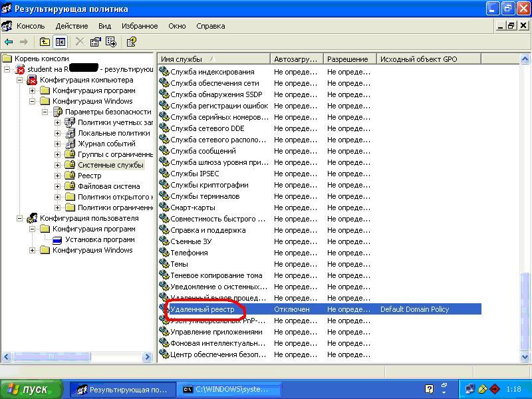Click the Export list toolbar icon
Screen dimensions: 532x399
(111, 42)
